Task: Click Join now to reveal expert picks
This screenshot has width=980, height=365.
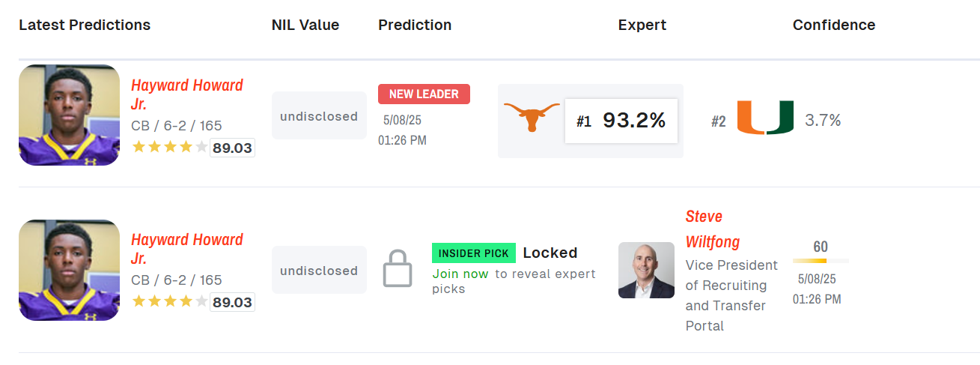Action: [x=460, y=274]
